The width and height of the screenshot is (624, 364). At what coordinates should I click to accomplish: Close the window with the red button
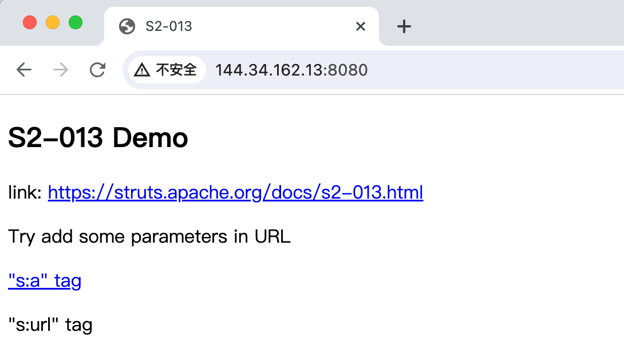(30, 23)
